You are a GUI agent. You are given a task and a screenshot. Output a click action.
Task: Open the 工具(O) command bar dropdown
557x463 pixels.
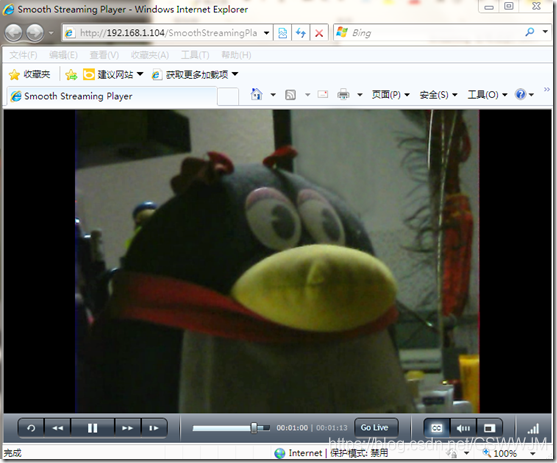coord(487,95)
